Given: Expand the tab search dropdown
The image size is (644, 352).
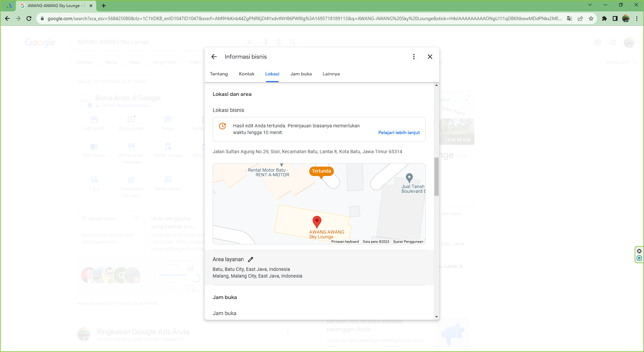Looking at the screenshot, I should click(590, 5).
